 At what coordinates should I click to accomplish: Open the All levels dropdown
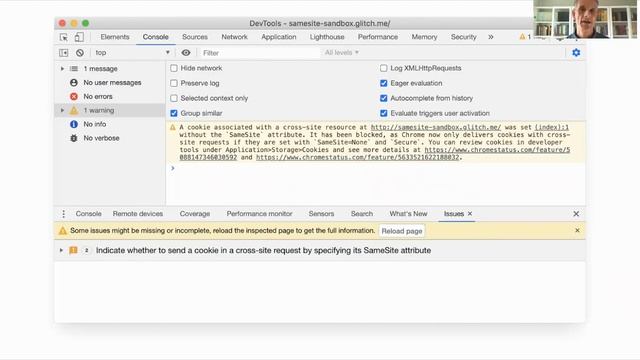[x=342, y=53]
